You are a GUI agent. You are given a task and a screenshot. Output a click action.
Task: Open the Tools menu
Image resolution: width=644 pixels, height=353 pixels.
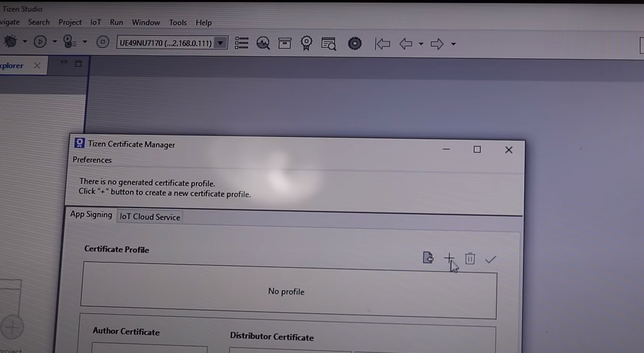point(178,23)
